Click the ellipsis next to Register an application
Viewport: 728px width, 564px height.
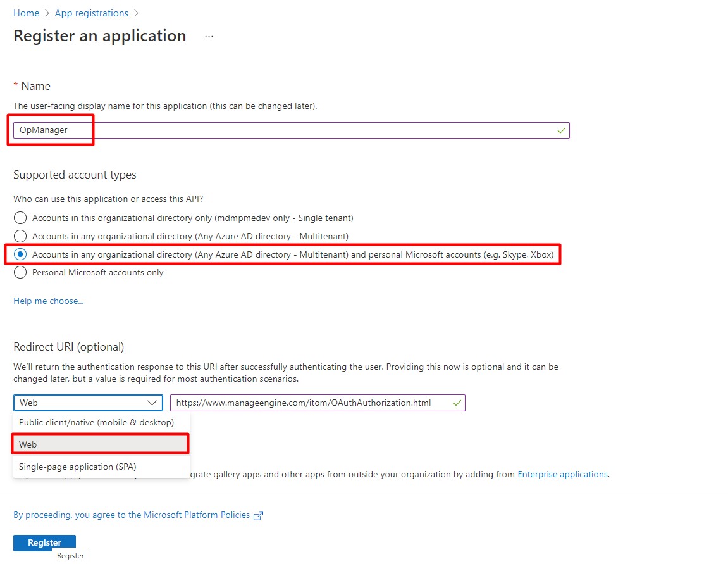209,37
